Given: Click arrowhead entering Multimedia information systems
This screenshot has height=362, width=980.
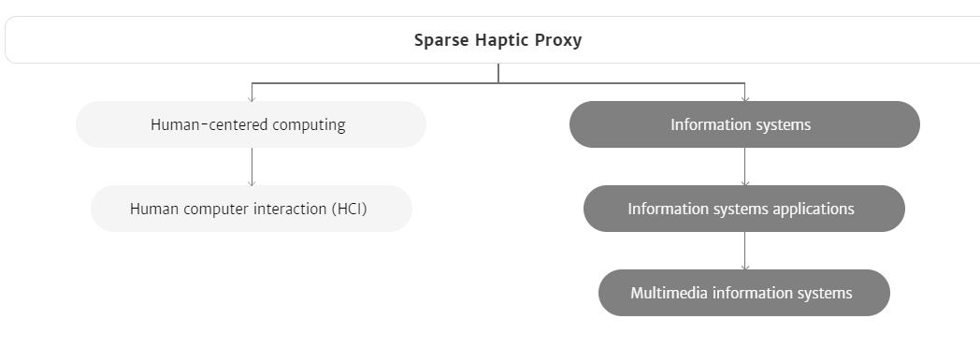Looking at the screenshot, I should (744, 267).
